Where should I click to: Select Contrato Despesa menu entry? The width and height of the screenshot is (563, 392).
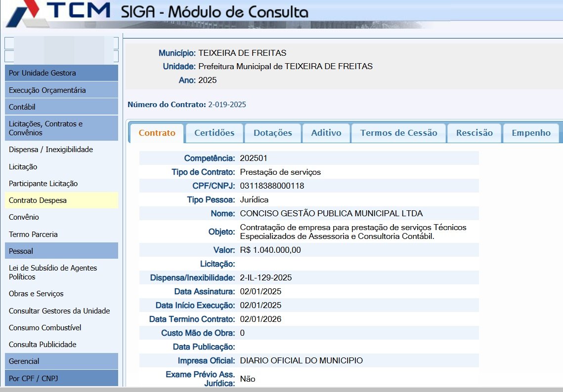click(x=38, y=200)
